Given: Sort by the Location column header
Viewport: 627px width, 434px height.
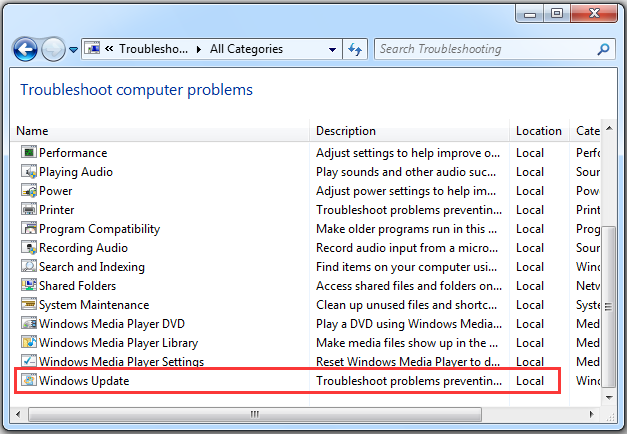Looking at the screenshot, I should coord(539,131).
